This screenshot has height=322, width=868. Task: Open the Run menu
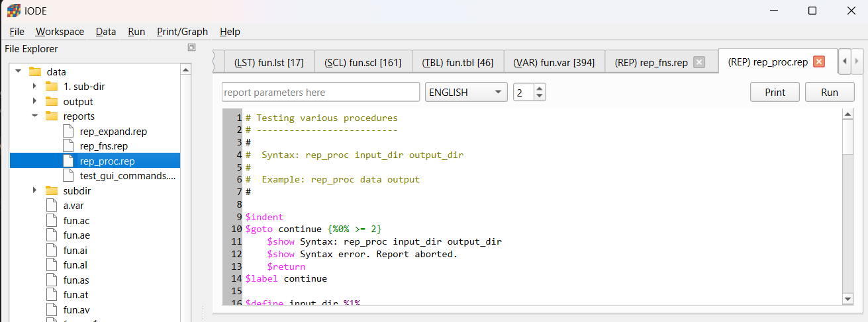point(136,32)
